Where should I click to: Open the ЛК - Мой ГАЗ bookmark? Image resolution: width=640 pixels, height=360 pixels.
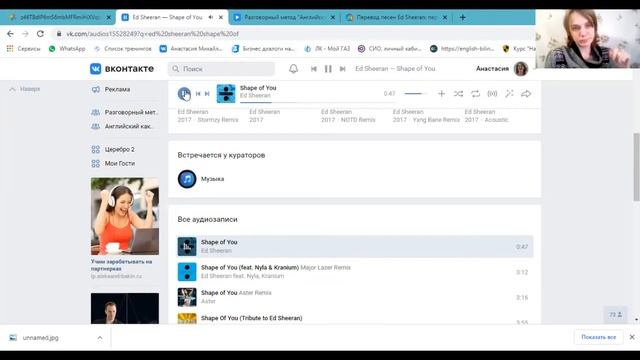[x=327, y=49]
